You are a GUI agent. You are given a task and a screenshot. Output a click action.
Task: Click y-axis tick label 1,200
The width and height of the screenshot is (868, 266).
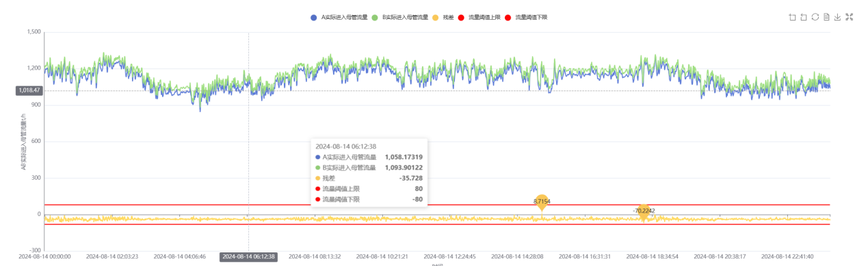(34, 68)
